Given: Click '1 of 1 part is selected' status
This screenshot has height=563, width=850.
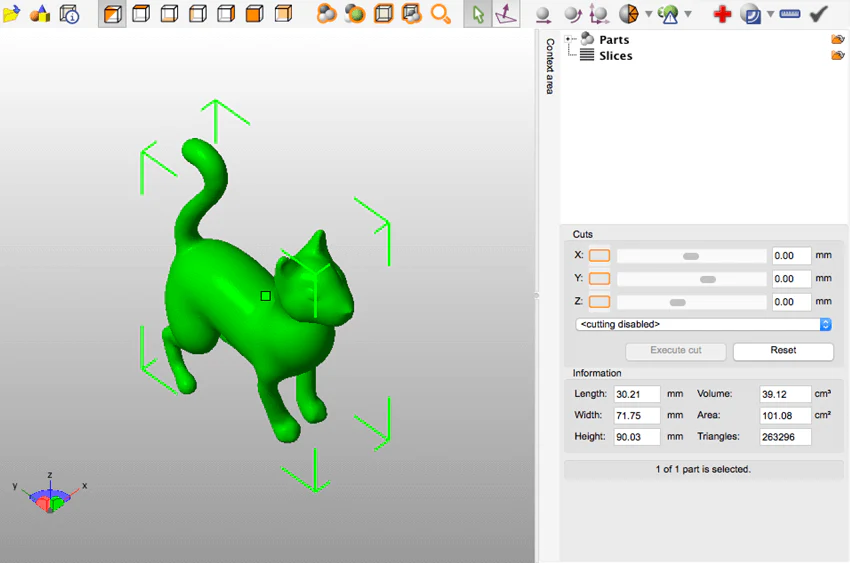Looking at the screenshot, I should click(x=703, y=469).
